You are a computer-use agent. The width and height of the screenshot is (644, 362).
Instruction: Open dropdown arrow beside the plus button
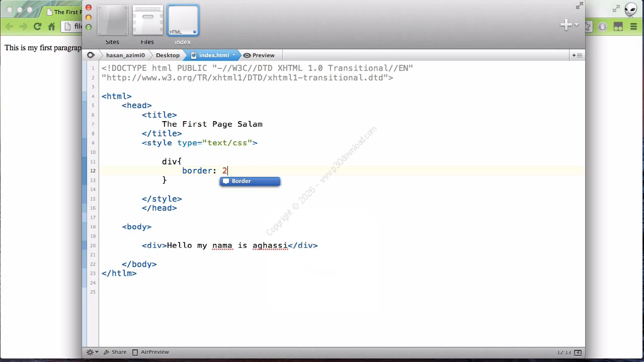tap(576, 25)
